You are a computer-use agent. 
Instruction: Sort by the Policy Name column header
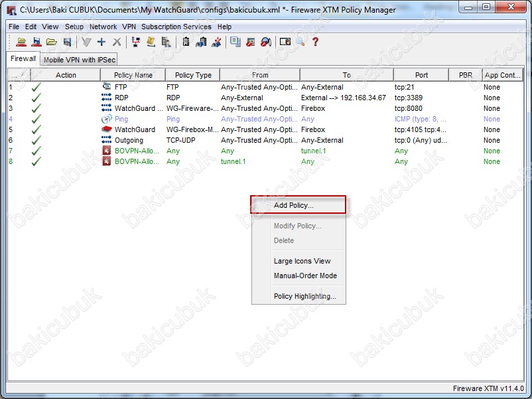(x=133, y=75)
